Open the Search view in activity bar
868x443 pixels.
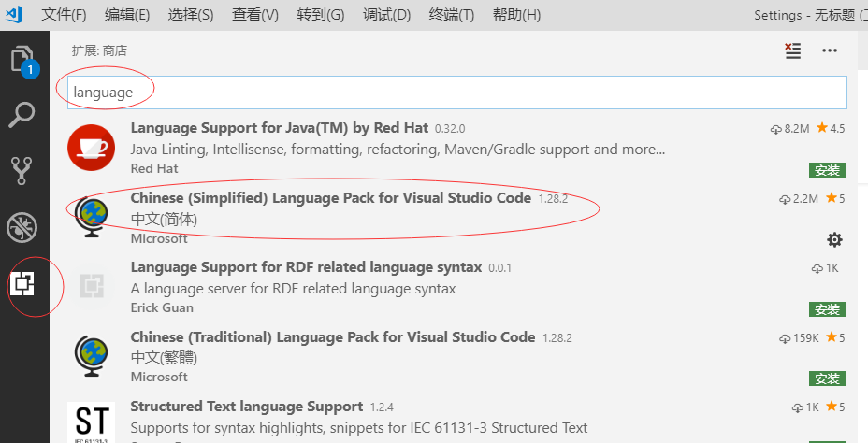click(x=22, y=115)
